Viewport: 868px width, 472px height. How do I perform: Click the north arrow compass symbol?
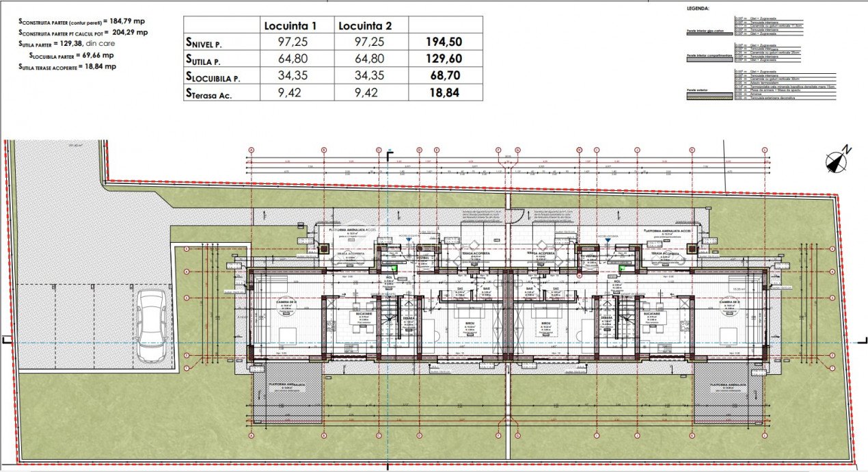point(837,161)
